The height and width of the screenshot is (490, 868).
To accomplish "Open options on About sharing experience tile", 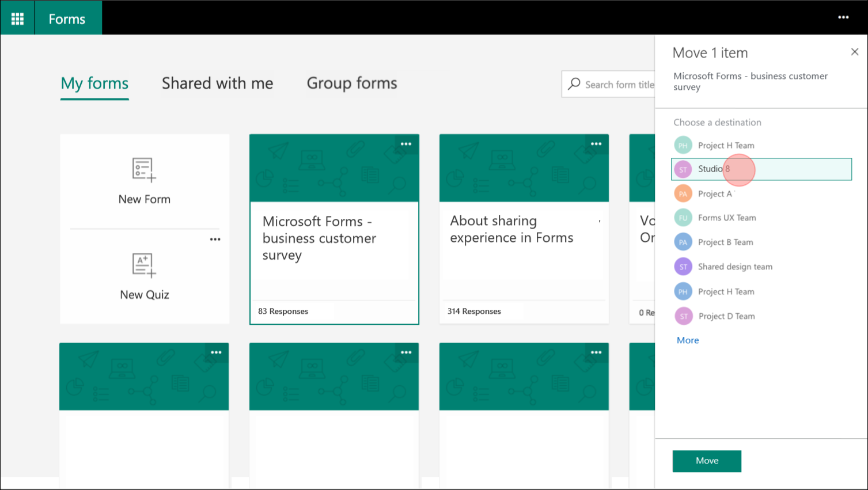I will pos(596,144).
